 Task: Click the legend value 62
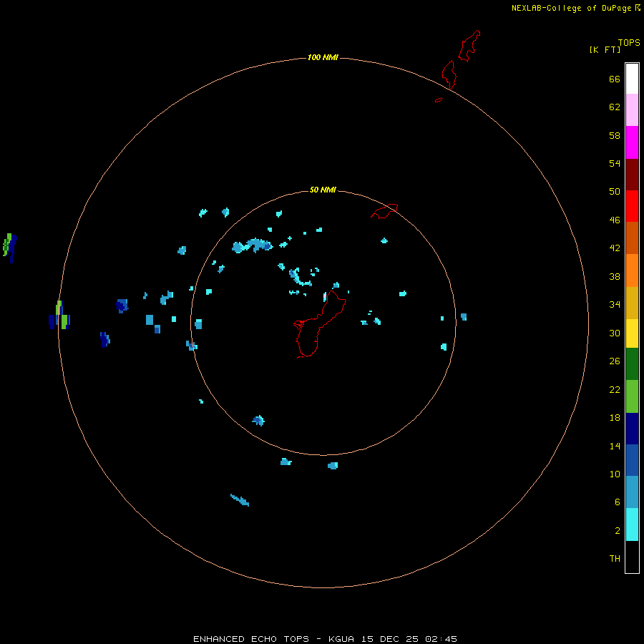[x=615, y=107]
